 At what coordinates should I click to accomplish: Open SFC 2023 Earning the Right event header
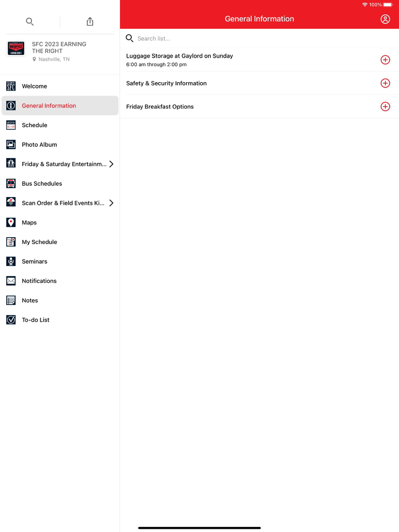click(60, 51)
